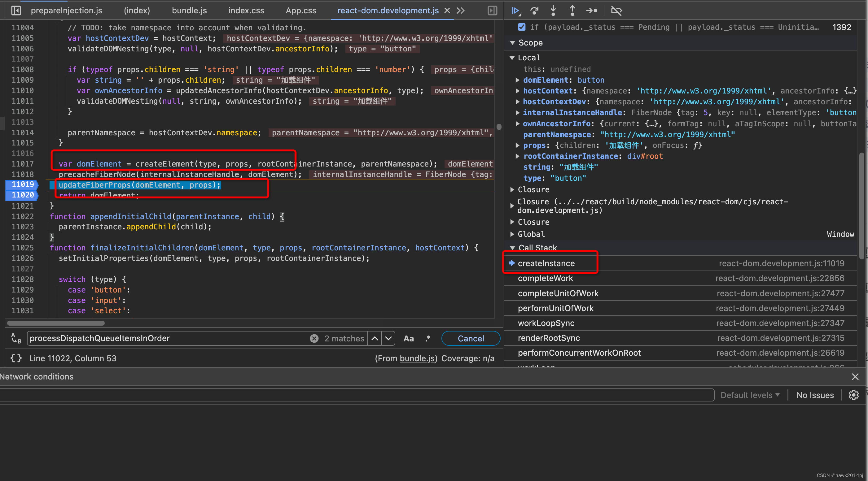Click the step icon in debugger toolbar
Image resolution: width=868 pixels, height=481 pixels.
tap(592, 11)
